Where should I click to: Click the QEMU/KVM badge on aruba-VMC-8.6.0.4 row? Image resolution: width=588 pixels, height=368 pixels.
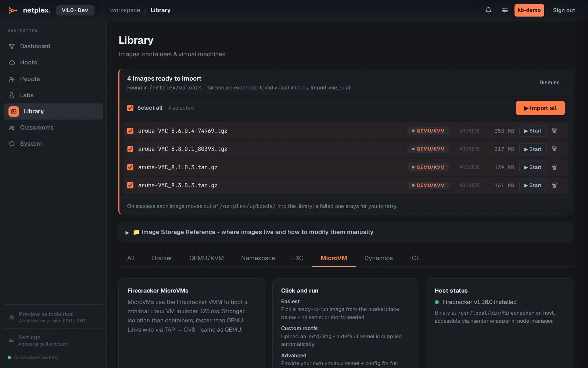[428, 131]
